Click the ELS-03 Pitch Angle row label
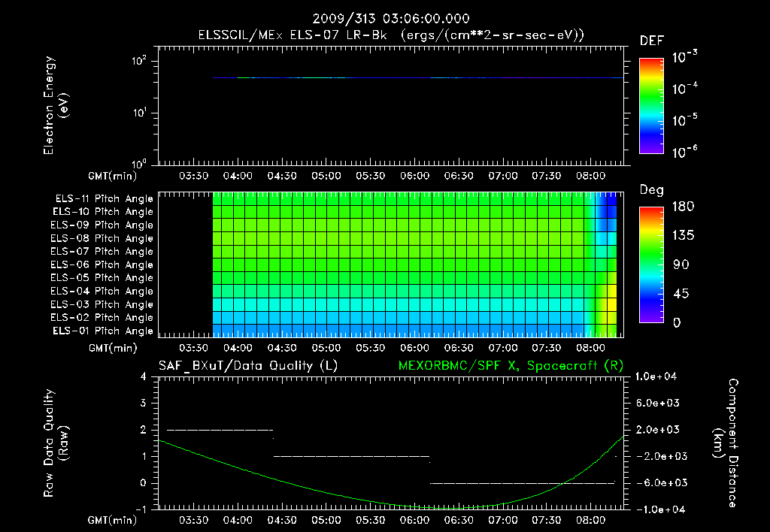 click(102, 305)
